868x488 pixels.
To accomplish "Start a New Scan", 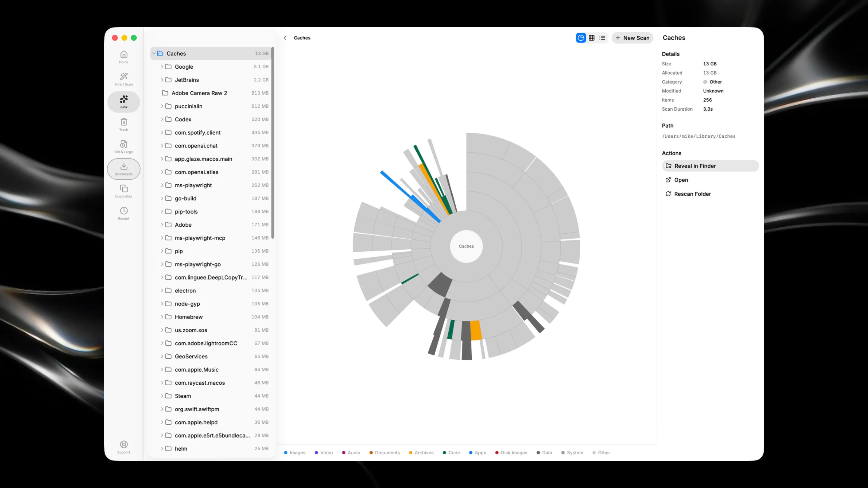I will coord(633,38).
